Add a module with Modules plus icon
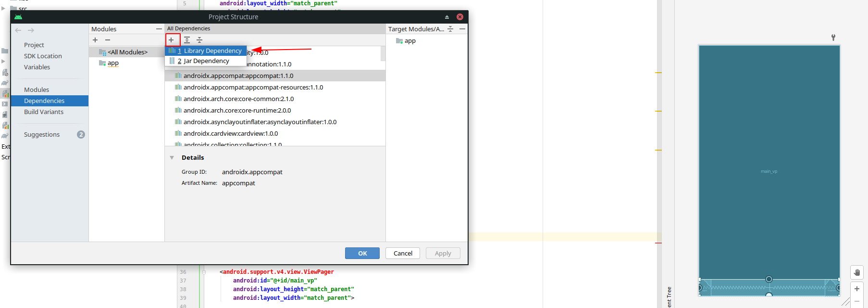 pos(95,40)
